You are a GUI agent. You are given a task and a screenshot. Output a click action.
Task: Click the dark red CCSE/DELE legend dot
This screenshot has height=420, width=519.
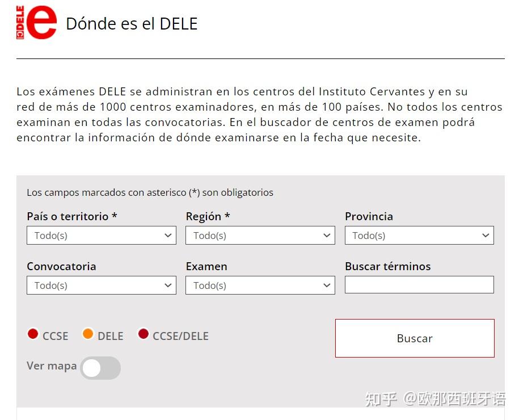(x=144, y=334)
